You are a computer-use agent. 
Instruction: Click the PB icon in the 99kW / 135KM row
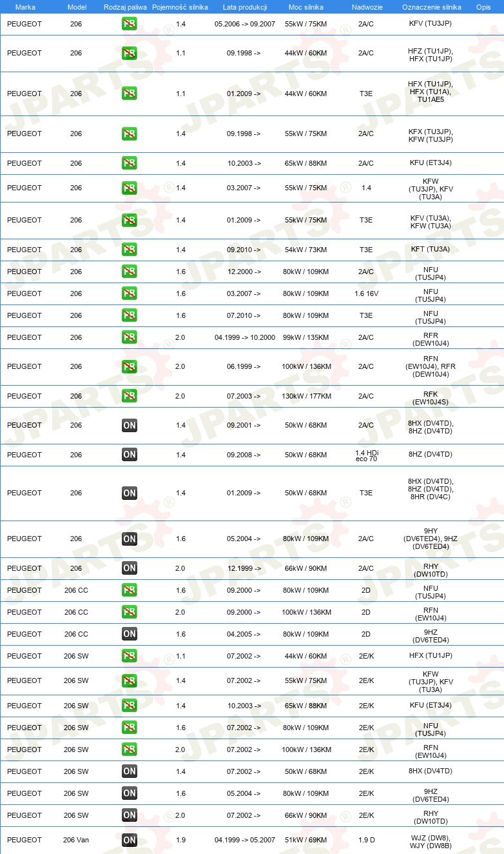(130, 337)
